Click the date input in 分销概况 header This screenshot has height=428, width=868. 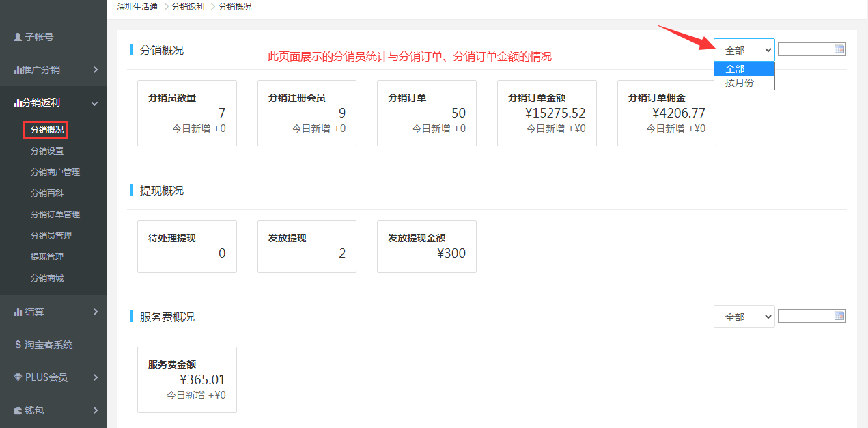806,49
